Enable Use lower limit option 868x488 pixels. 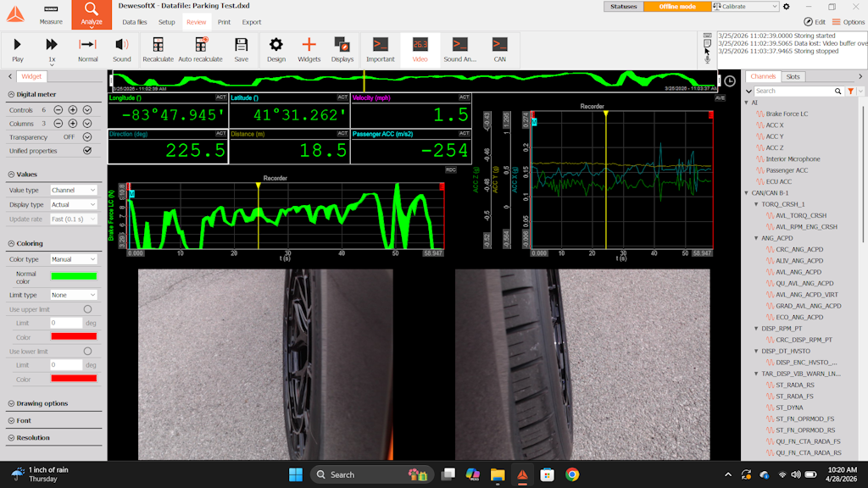click(87, 352)
